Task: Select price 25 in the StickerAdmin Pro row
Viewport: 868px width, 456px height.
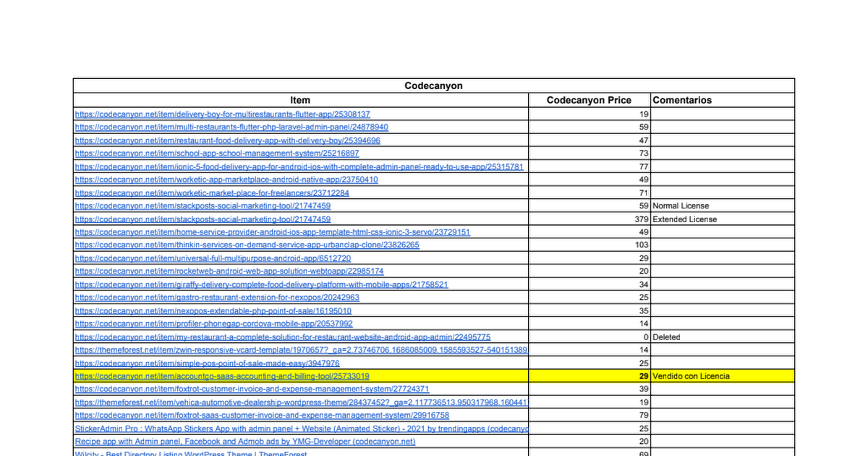Action: click(x=589, y=428)
